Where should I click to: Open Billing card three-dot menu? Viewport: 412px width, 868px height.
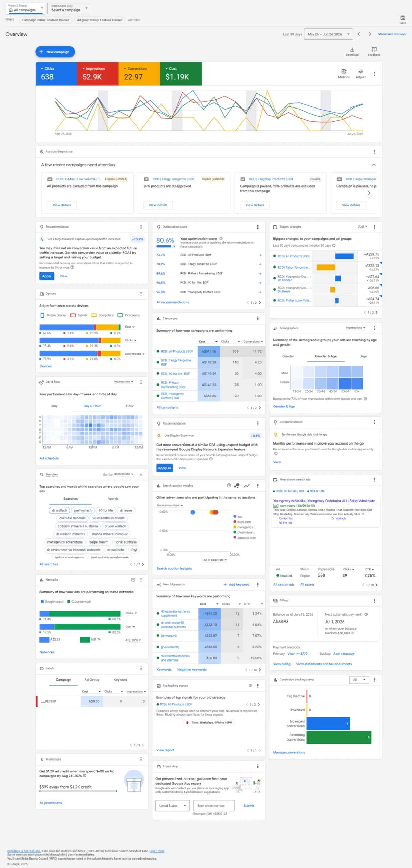point(374,600)
